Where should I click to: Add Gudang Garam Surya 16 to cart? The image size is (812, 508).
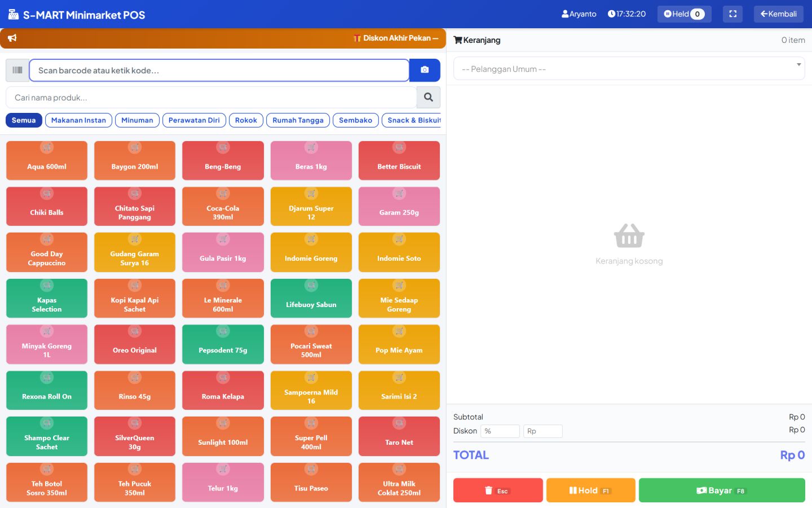tap(135, 252)
